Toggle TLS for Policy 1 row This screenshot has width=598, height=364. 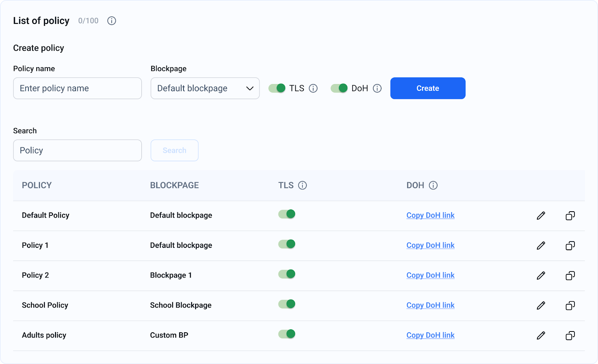(x=287, y=244)
